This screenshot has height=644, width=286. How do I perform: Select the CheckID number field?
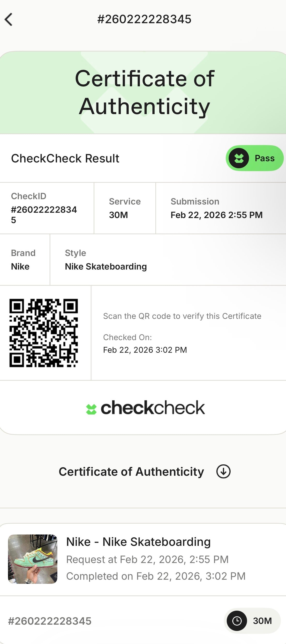coord(44,214)
